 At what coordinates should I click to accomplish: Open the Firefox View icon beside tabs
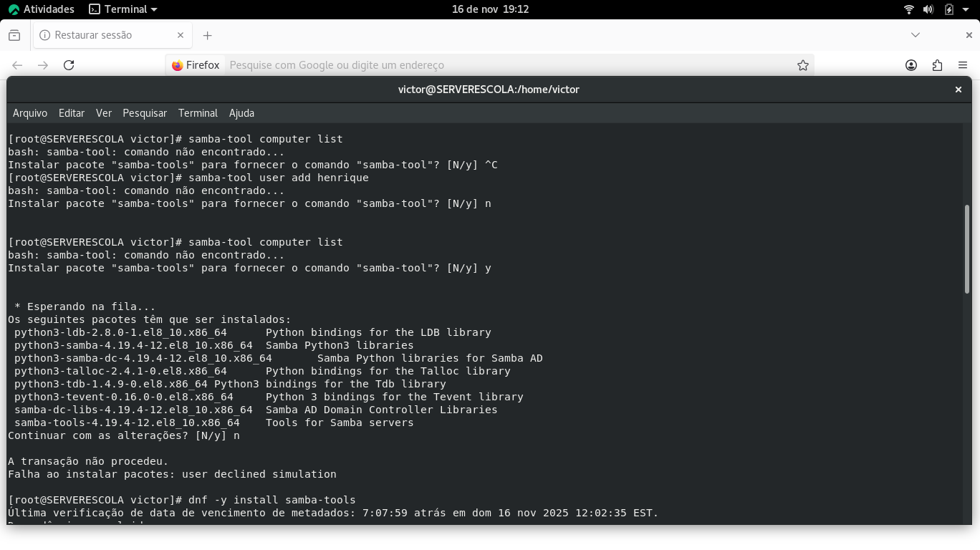(x=14, y=35)
